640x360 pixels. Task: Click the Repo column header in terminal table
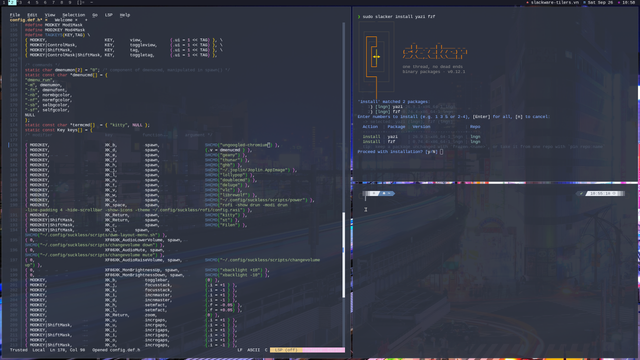point(475,127)
